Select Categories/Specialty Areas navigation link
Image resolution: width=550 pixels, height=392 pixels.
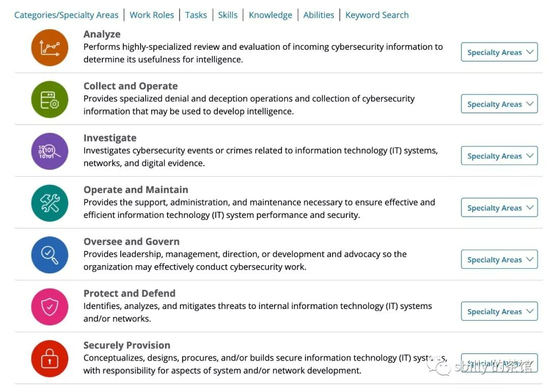point(66,15)
